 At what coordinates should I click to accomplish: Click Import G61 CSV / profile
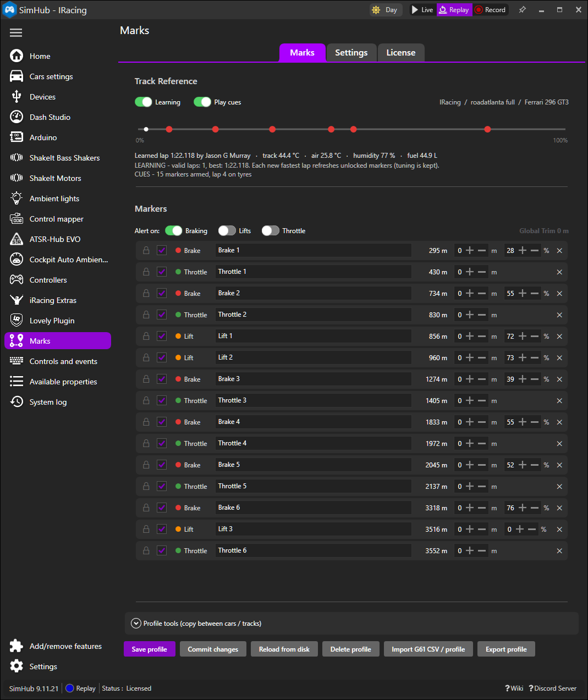tap(428, 649)
